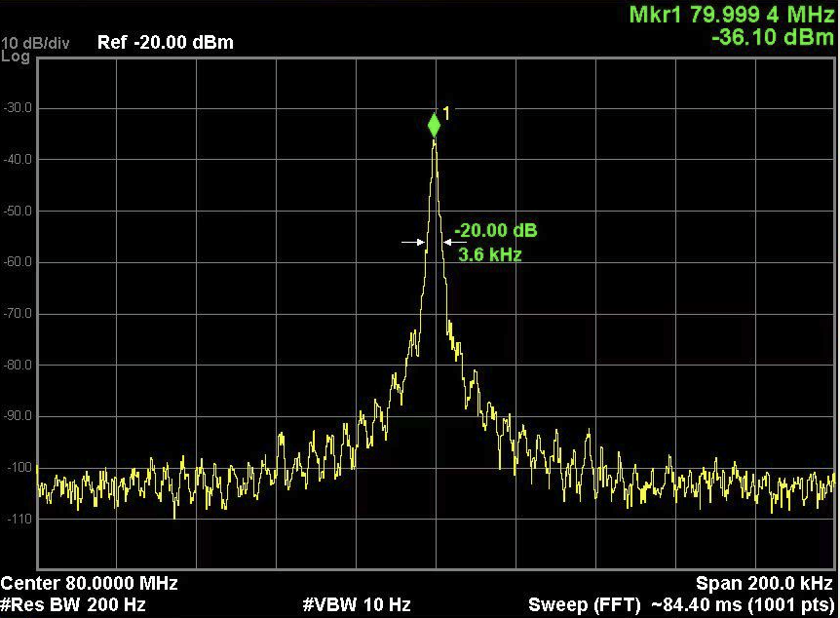Click the -36.10 dBm marker amplitude readout
Screen dimensions: 840x618
click(773, 37)
